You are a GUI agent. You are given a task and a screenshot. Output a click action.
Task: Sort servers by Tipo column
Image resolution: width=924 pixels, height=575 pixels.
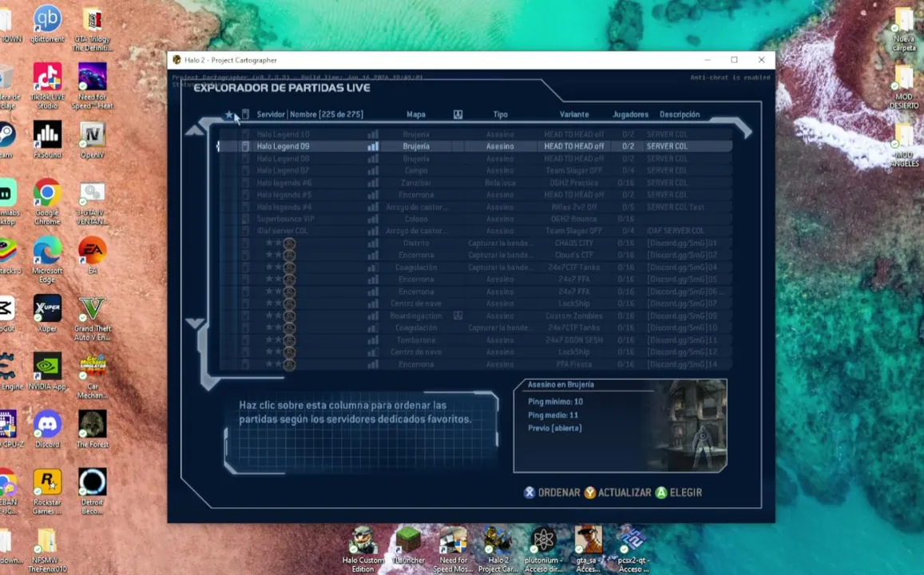click(500, 114)
